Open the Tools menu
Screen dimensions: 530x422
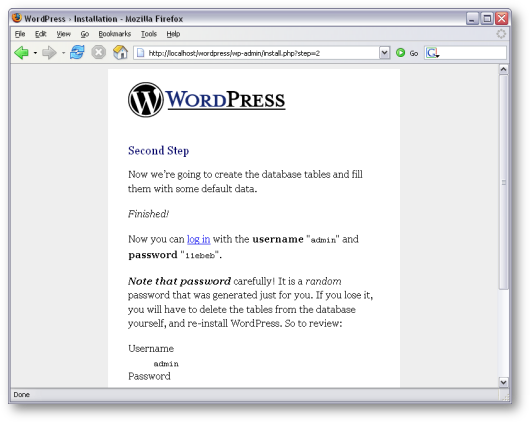[149, 34]
